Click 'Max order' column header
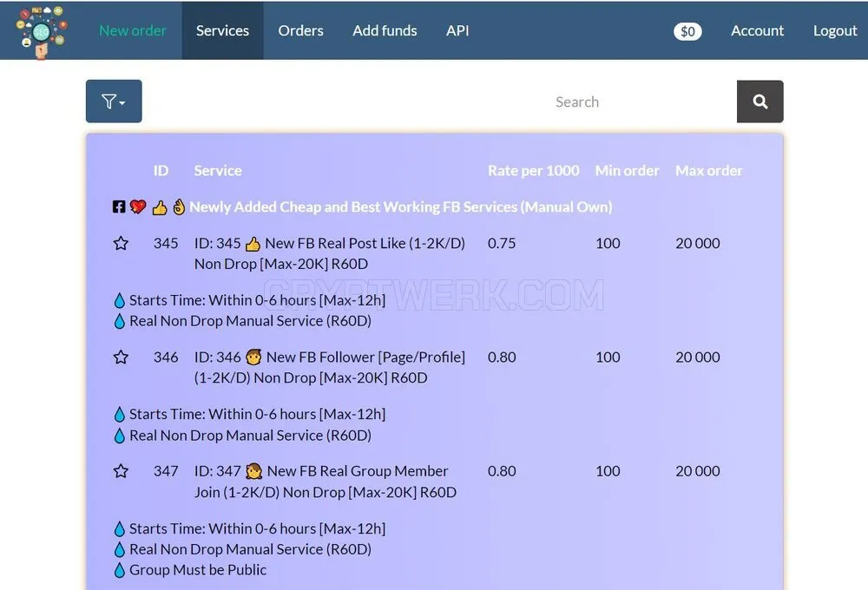Image resolution: width=868 pixels, height=590 pixels. (x=708, y=170)
